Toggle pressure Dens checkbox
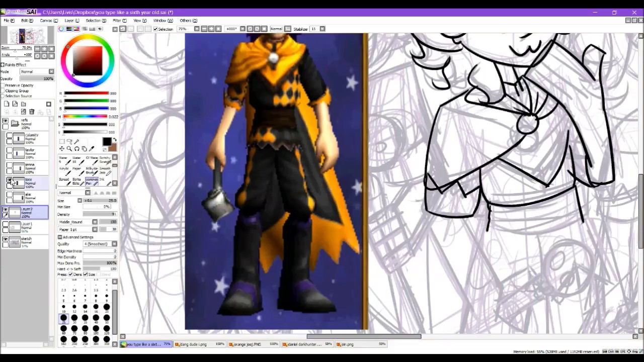This screenshot has width=644, height=362. [x=71, y=275]
